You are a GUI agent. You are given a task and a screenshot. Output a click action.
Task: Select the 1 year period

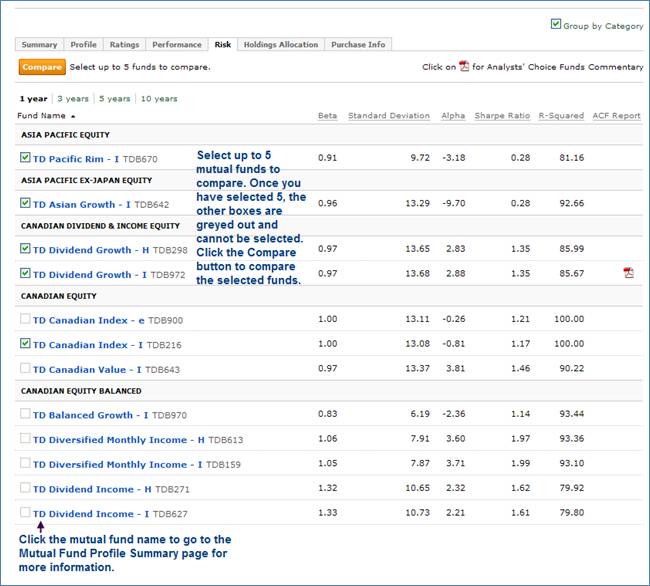[33, 99]
